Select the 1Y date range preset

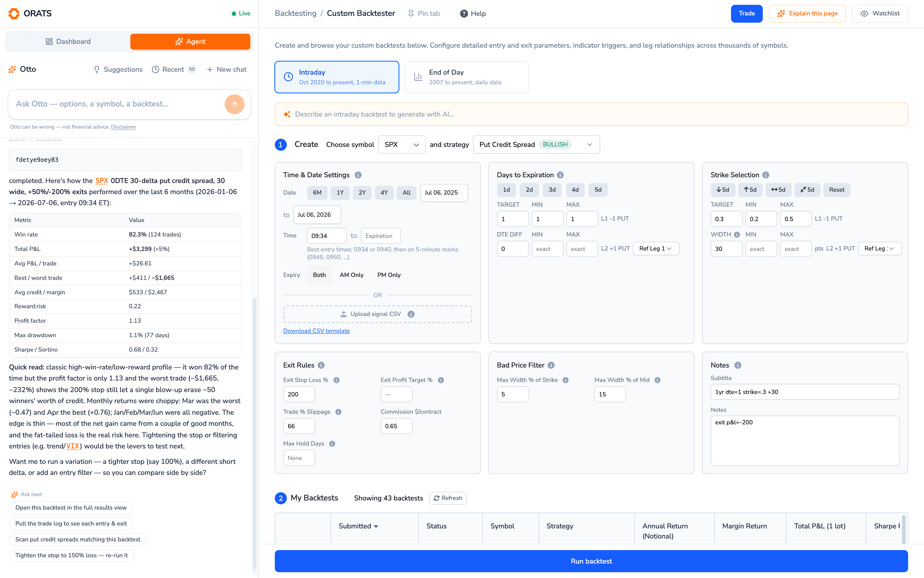(340, 193)
